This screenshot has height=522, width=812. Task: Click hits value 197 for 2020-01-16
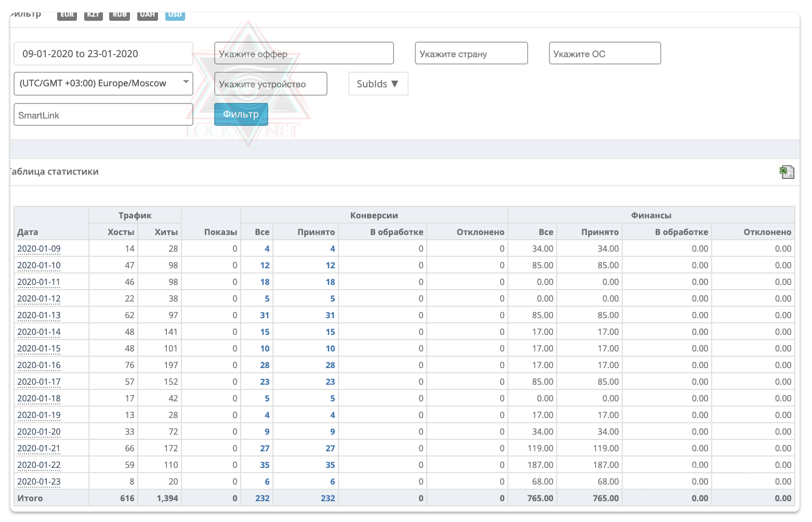pyautogui.click(x=171, y=365)
